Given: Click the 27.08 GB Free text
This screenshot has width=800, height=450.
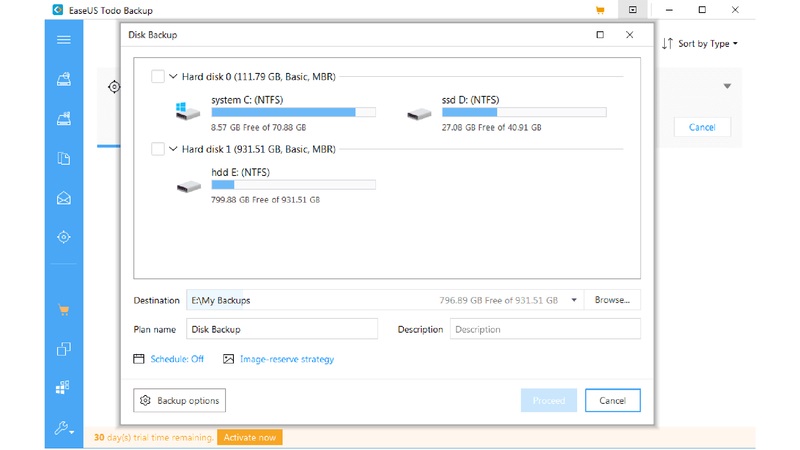Looking at the screenshot, I should pyautogui.click(x=491, y=127).
